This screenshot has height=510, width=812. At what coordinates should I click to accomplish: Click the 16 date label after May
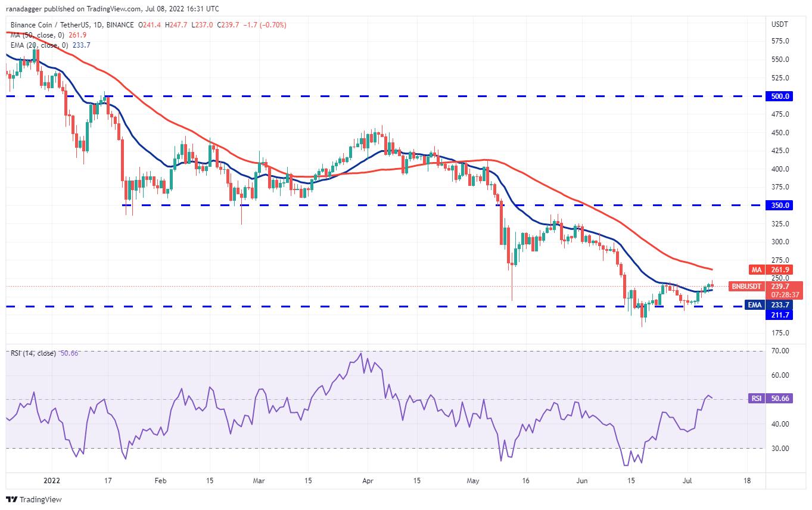525,480
